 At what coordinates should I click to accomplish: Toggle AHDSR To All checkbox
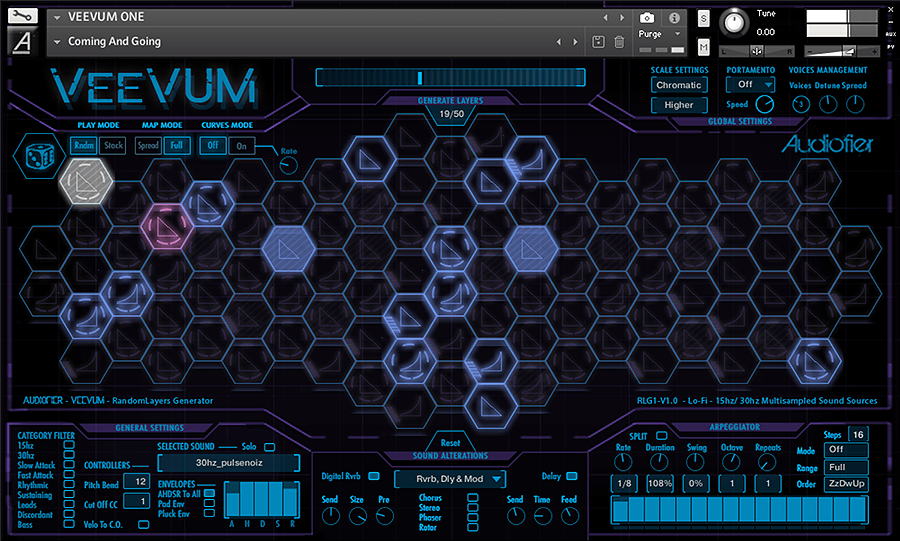[x=210, y=493]
